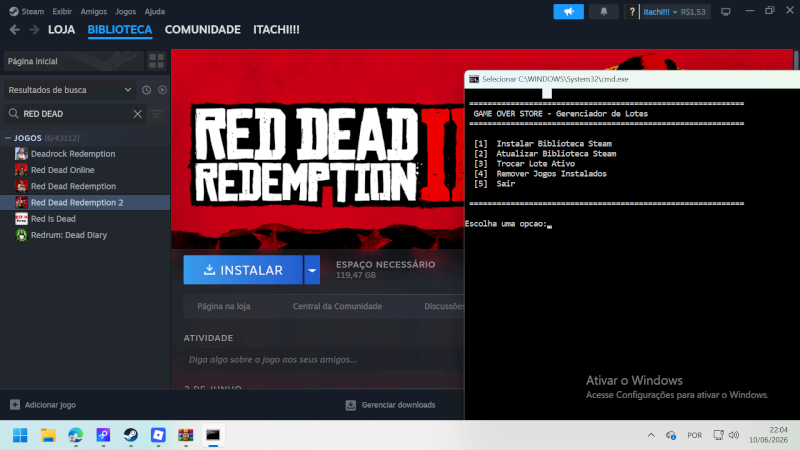Open WinRAR from taskbar
800x450 pixels.
186,435
